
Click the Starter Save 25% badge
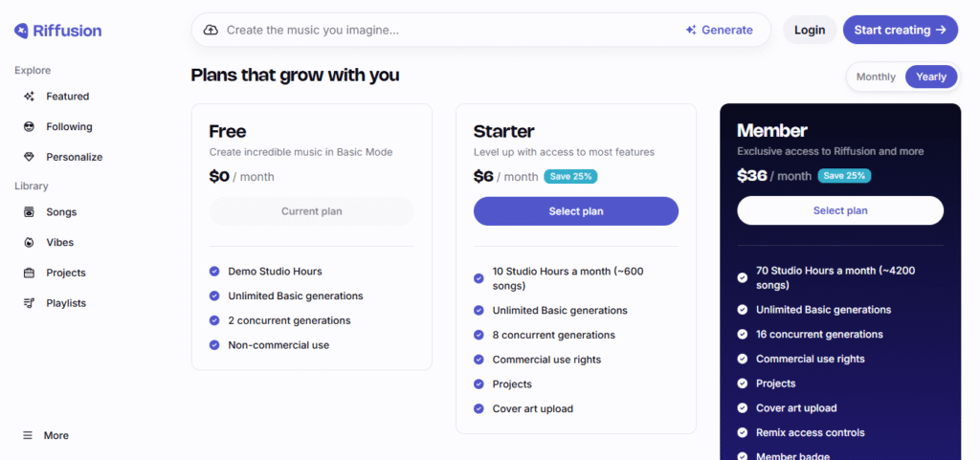click(570, 176)
